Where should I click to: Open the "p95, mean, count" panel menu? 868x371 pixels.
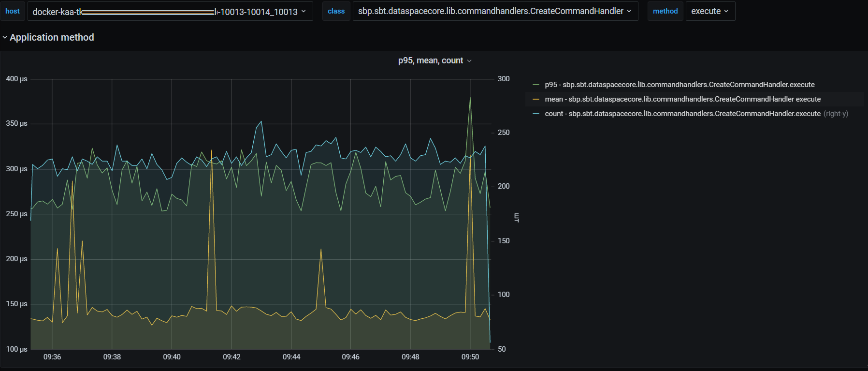430,60
